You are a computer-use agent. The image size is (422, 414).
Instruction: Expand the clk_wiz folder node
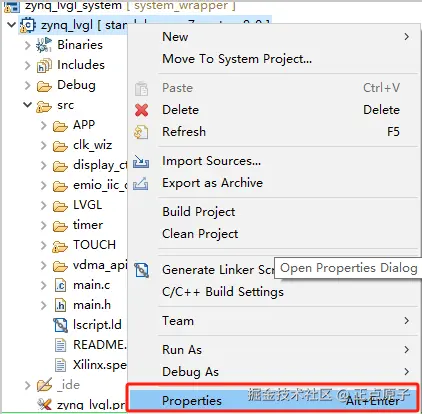[x=44, y=145]
